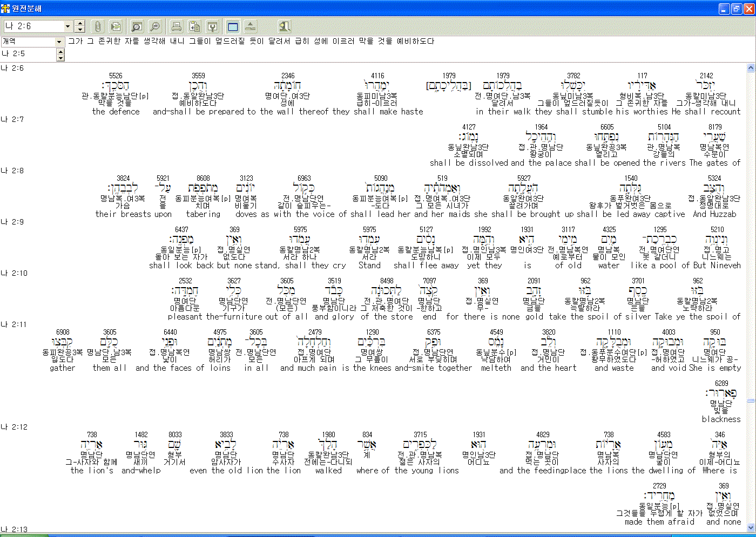The image size is (756, 537).
Task: Click the vertical scrollbar up arrow
Action: (x=751, y=68)
